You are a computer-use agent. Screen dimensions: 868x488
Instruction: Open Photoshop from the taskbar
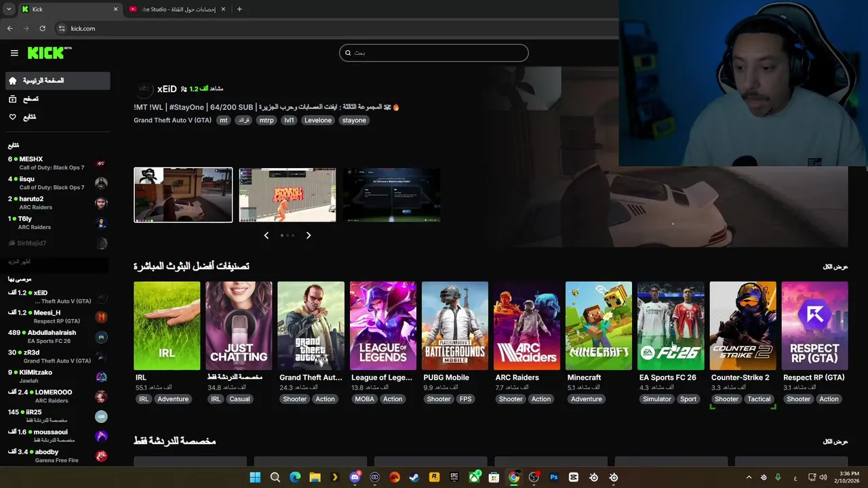point(554,477)
